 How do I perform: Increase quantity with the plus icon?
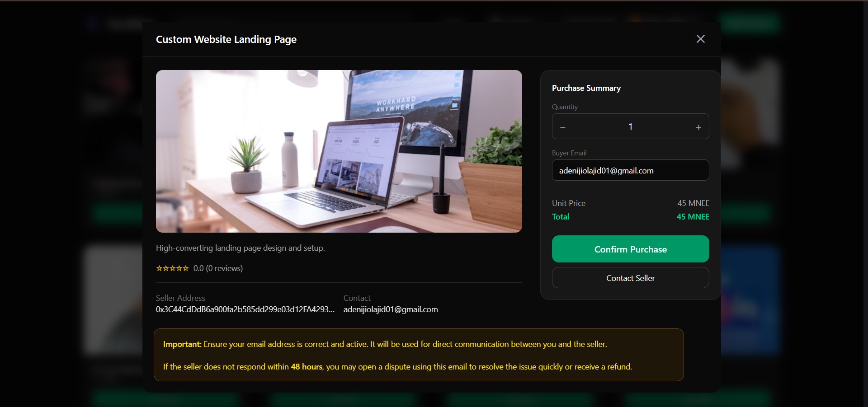click(698, 127)
